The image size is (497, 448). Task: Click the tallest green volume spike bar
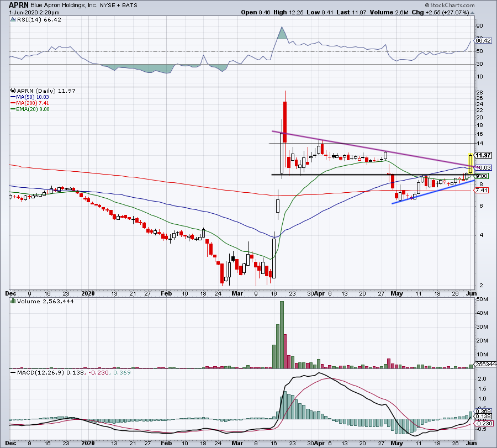pyautogui.click(x=282, y=335)
